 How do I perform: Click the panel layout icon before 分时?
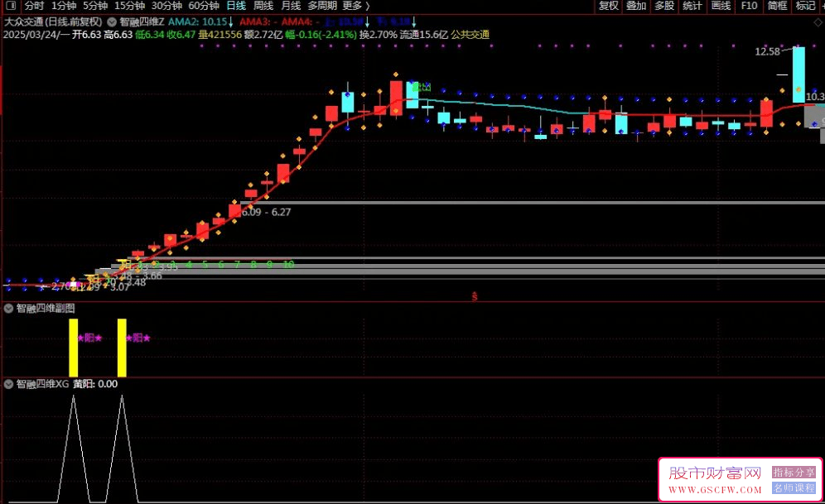point(11,6)
